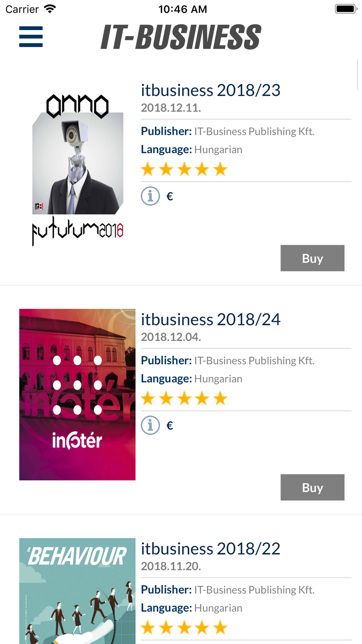Buy the itbusiness 2018/24 issue
The image size is (362, 644).
pos(312,487)
